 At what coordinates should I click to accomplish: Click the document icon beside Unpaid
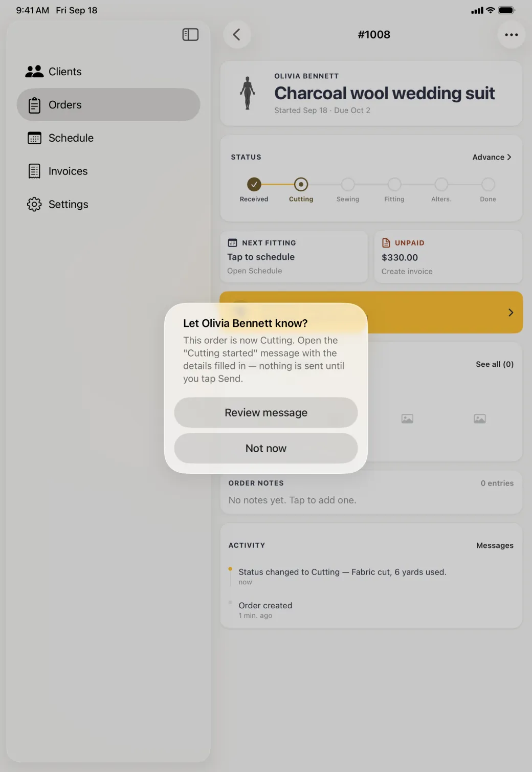(386, 243)
